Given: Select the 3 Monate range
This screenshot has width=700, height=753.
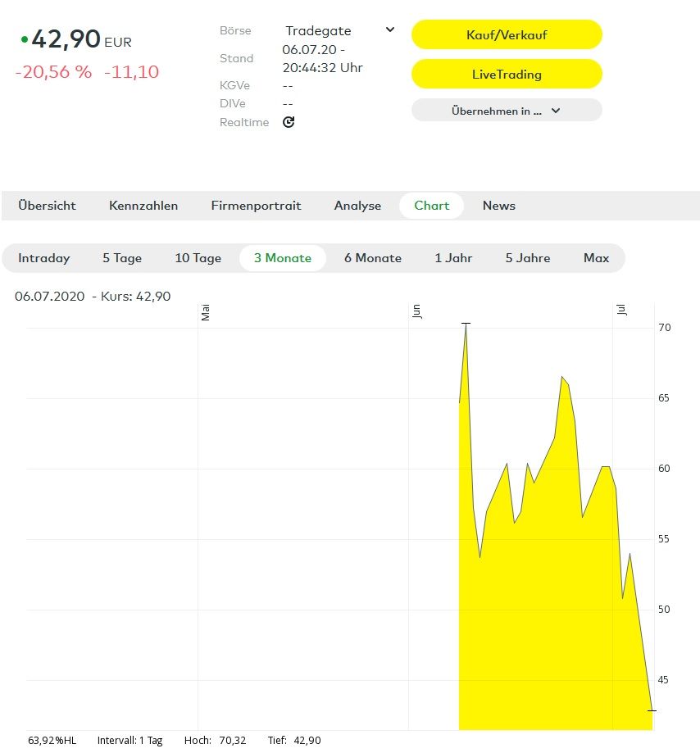Looking at the screenshot, I should pyautogui.click(x=282, y=258).
